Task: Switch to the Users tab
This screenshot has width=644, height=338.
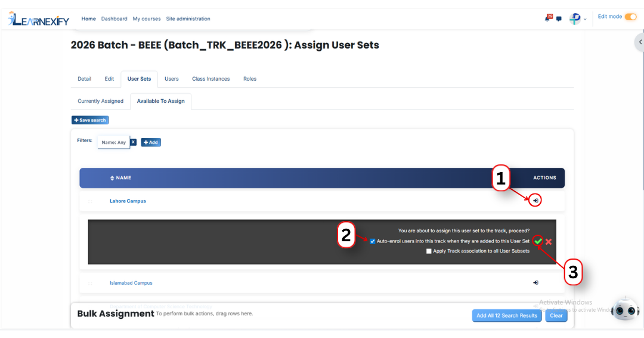Action: [172, 79]
